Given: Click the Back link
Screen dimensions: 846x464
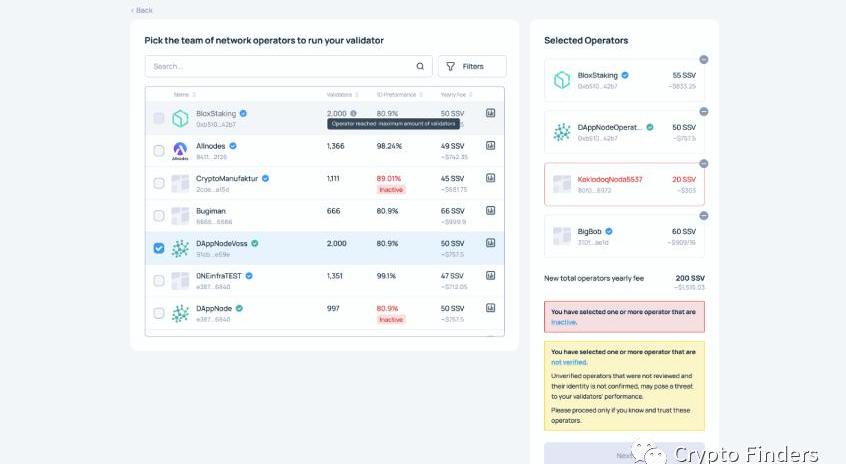Looking at the screenshot, I should (x=142, y=10).
